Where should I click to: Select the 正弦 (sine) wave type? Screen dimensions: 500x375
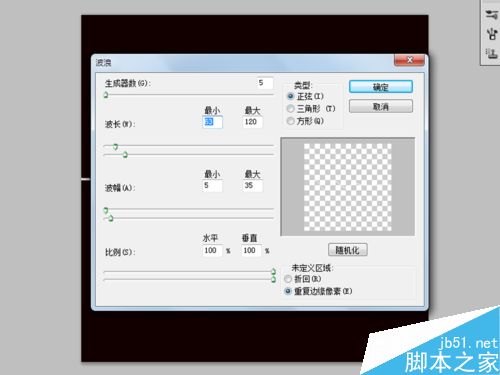(x=290, y=96)
